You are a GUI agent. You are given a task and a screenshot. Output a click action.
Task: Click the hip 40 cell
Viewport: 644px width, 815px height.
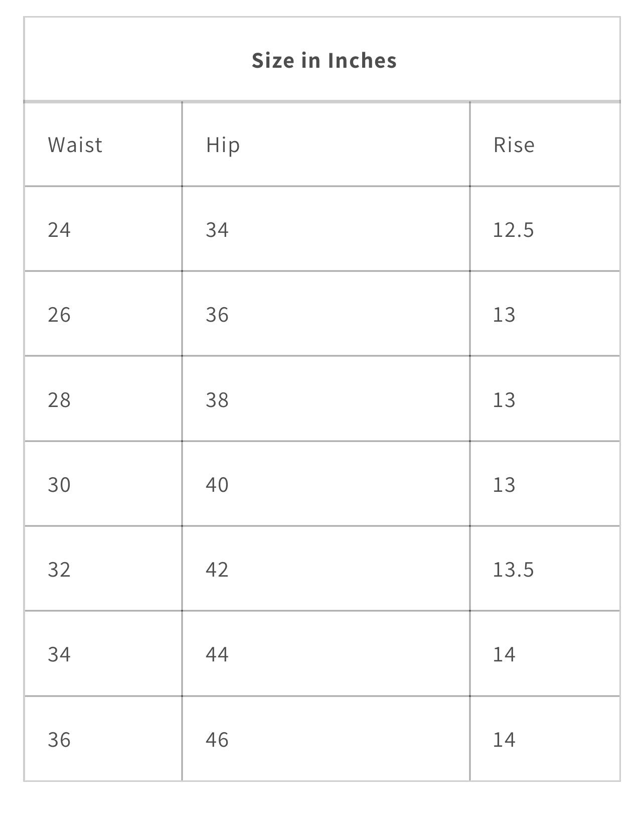click(x=217, y=485)
